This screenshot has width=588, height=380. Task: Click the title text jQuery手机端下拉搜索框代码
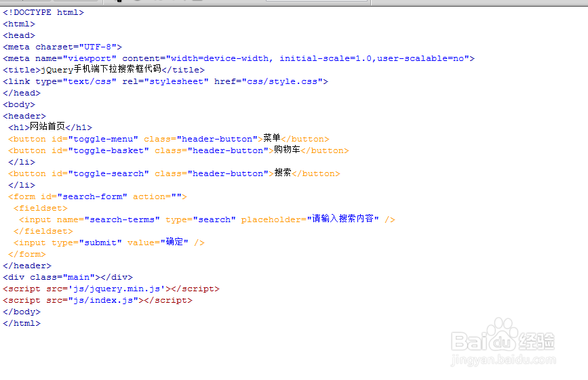(x=101, y=69)
